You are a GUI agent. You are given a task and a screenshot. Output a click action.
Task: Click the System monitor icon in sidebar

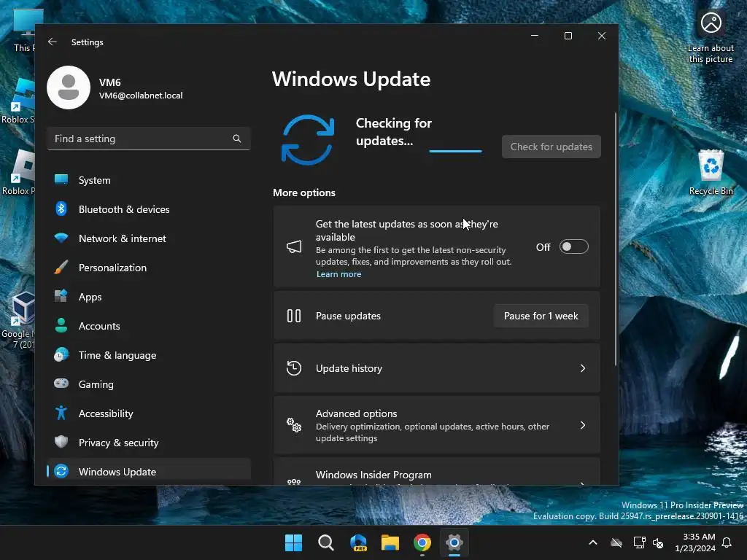point(61,179)
